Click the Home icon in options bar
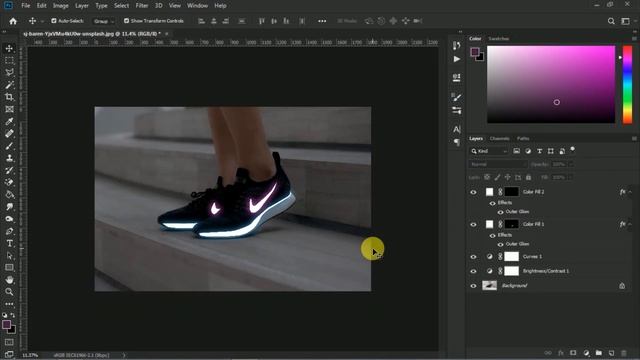The image size is (640, 360). (13, 21)
